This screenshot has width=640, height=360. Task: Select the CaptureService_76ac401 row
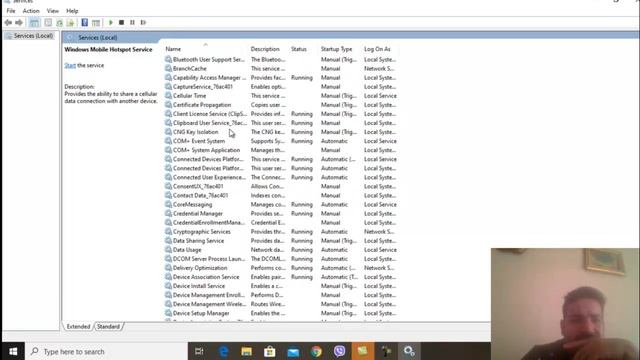(x=281, y=87)
